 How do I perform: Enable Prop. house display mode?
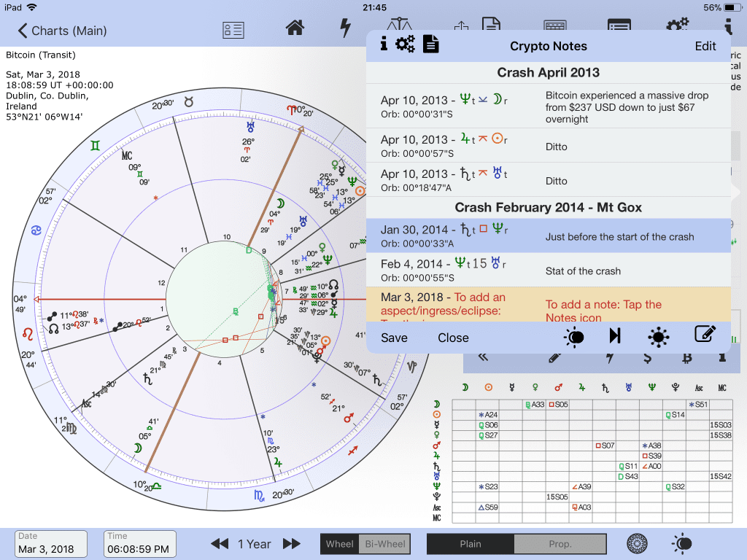560,544
